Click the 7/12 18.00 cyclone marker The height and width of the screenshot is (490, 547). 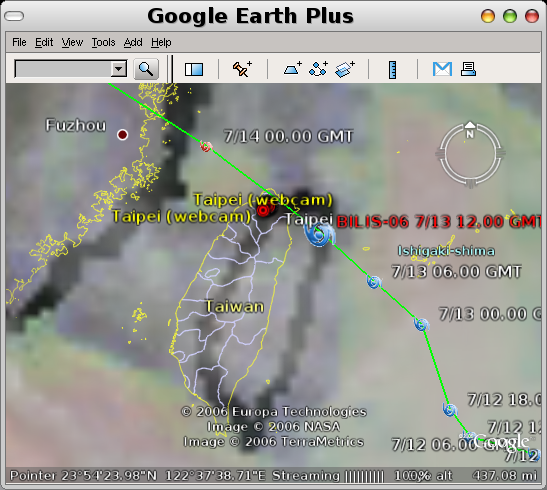tap(450, 409)
